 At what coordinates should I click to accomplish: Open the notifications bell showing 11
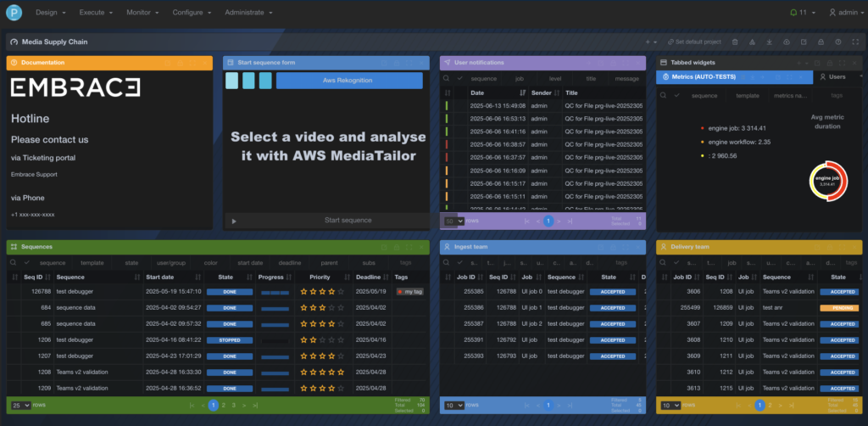[x=802, y=12]
